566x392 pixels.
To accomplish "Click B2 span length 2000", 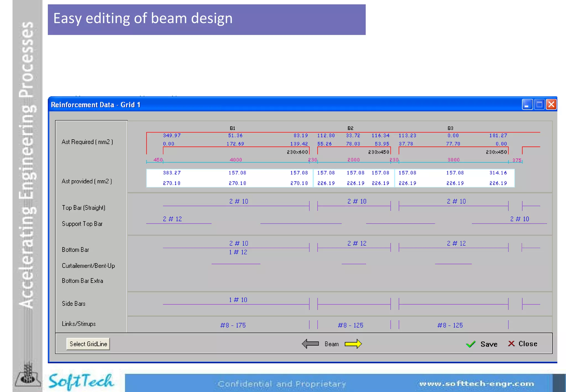I will coord(353,160).
